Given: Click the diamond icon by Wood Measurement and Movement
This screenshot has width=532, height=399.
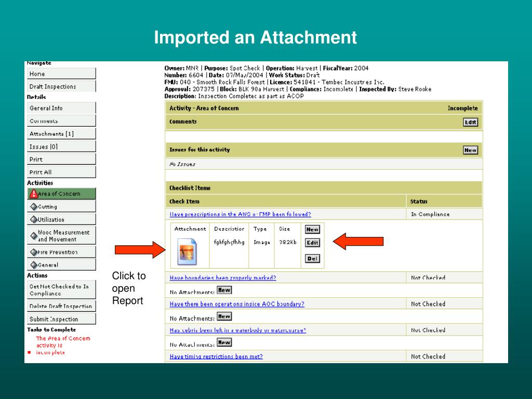Looking at the screenshot, I should point(34,235).
